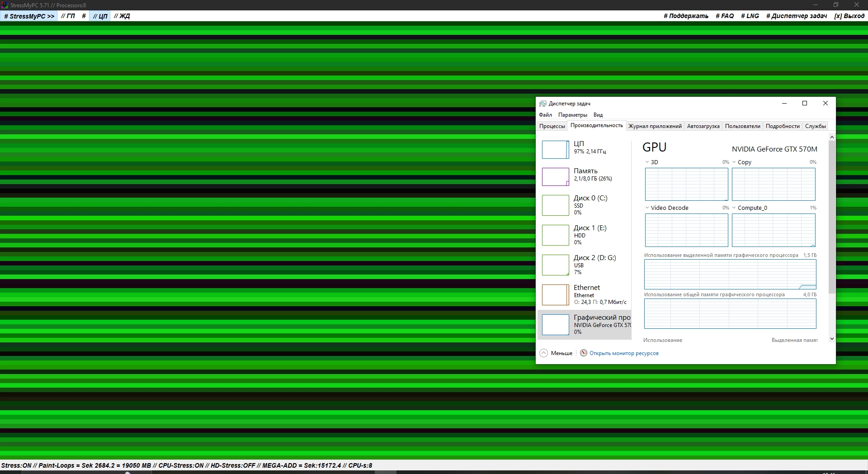This screenshot has width=868, height=474.
Task: Select Диск 2 (D: G:) USB graph icon
Action: tap(555, 265)
